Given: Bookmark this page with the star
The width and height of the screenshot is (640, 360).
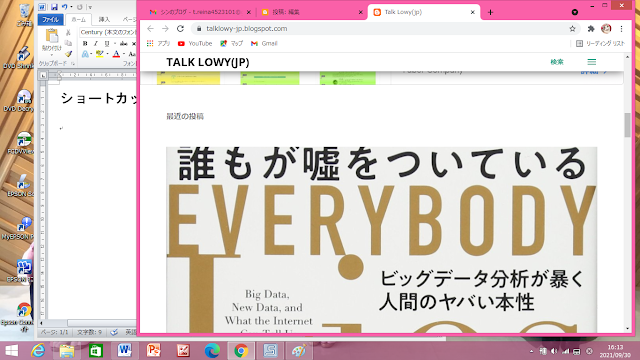Looking at the screenshot, I should pyautogui.click(x=572, y=29).
